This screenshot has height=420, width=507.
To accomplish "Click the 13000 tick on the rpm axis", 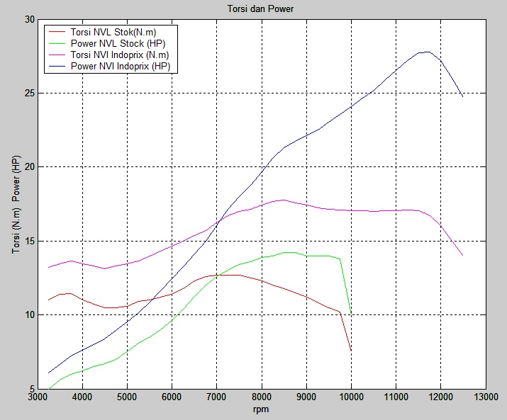I will tap(485, 397).
